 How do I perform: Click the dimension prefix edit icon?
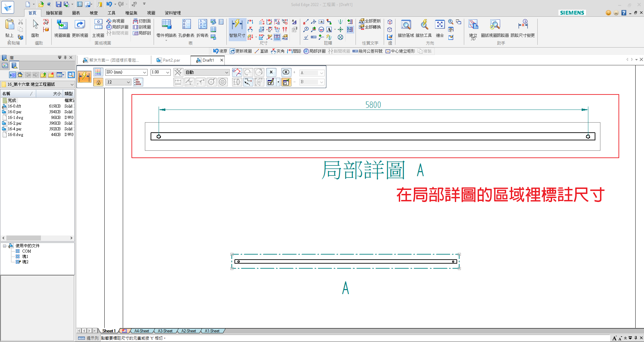[x=271, y=82]
